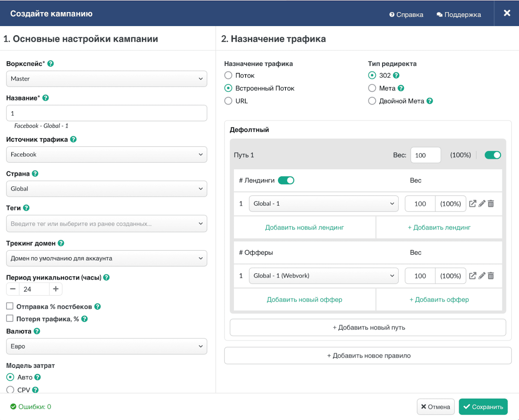The image size is (519, 420).
Task: Open Валюта dropdown showing Евро
Action: coord(107,346)
